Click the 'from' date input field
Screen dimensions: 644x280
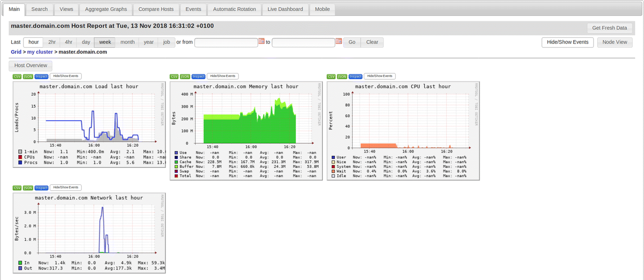pyautogui.click(x=226, y=42)
